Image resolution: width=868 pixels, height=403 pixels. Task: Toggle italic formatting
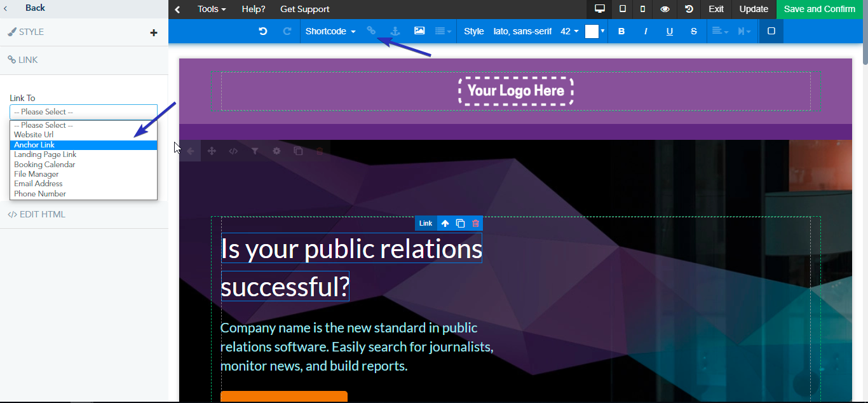pos(646,31)
